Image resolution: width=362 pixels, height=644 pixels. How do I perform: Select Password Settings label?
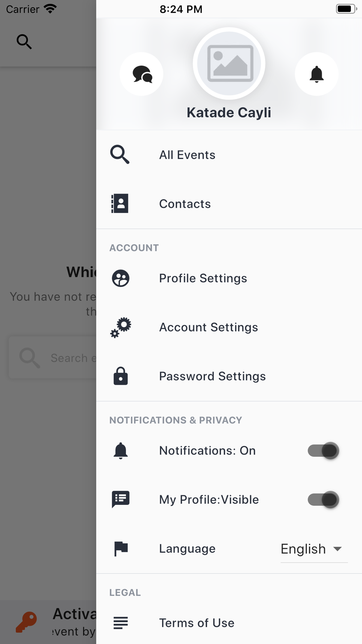click(x=212, y=376)
